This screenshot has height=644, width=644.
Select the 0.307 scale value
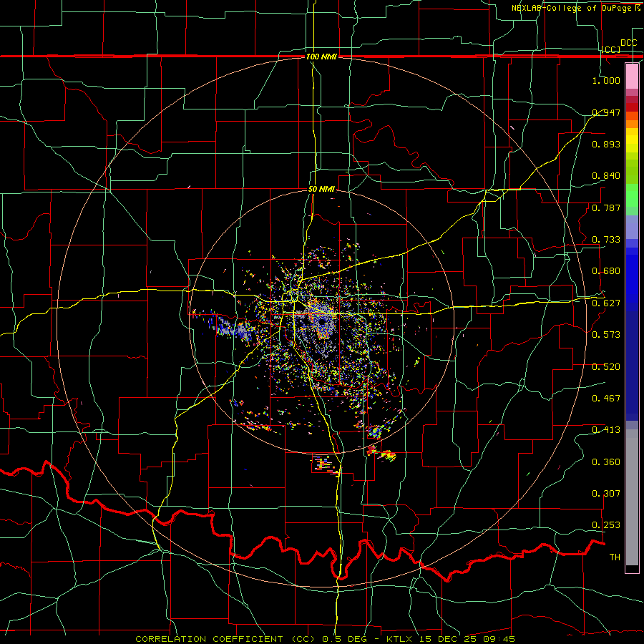606,494
